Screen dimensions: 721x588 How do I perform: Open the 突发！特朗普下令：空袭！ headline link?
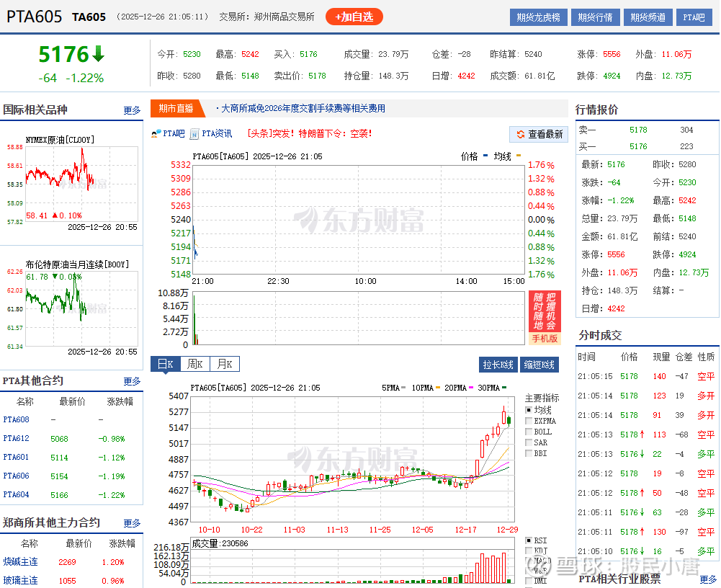[310, 134]
